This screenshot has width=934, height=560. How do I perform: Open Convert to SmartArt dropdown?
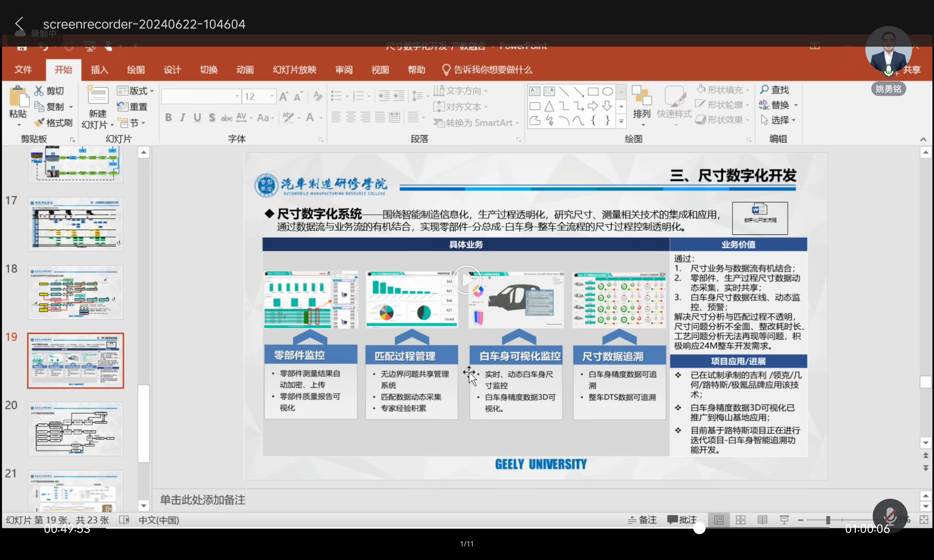(x=476, y=122)
